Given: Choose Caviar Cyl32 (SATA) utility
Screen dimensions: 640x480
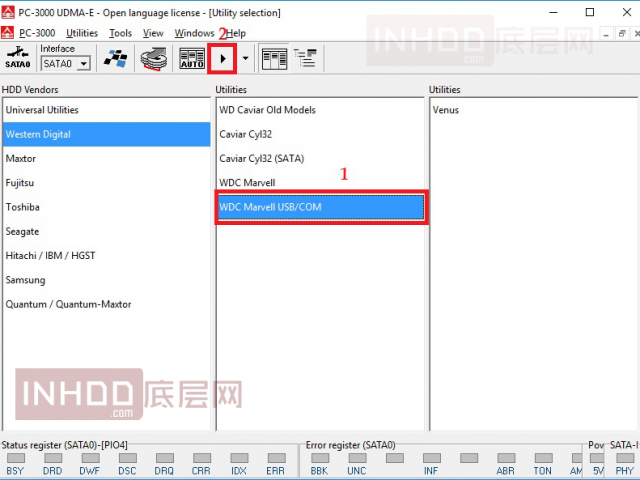Looking at the screenshot, I should (320, 158).
